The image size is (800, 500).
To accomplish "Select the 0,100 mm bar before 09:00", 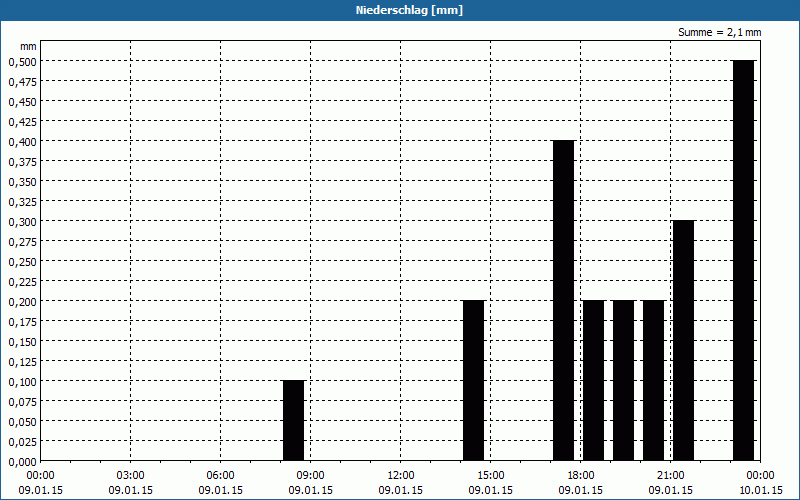I will pyautogui.click(x=293, y=420).
